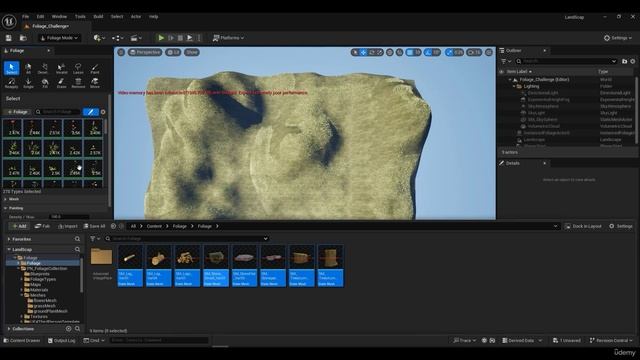This screenshot has width=640, height=360.
Task: Expand the Collections section
Action: click(x=9, y=329)
